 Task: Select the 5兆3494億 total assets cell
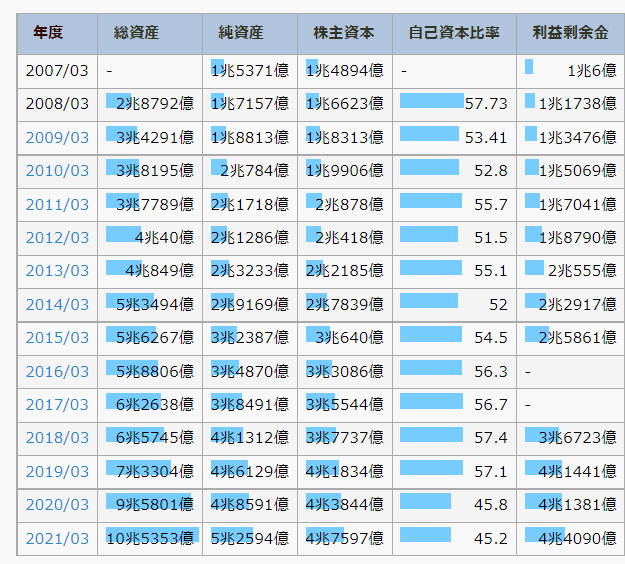coord(150,305)
